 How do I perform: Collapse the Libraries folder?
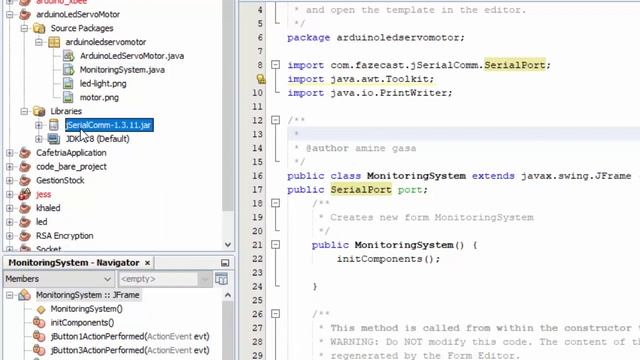coord(24,111)
